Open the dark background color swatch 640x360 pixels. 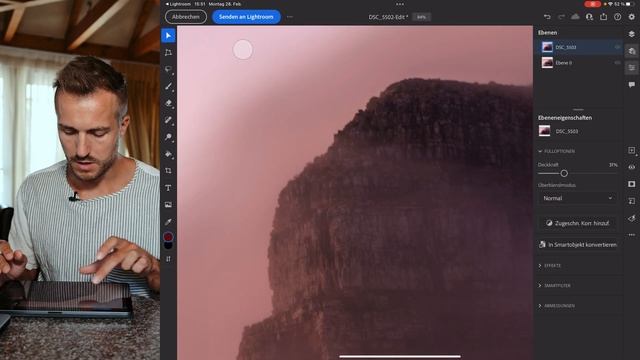click(x=168, y=245)
